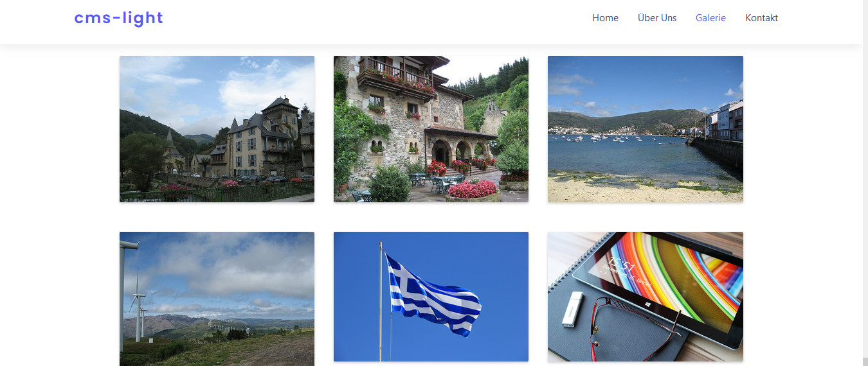Screen dimensions: 868x366
Task: Select the Galerie navigation item
Action: [x=710, y=18]
